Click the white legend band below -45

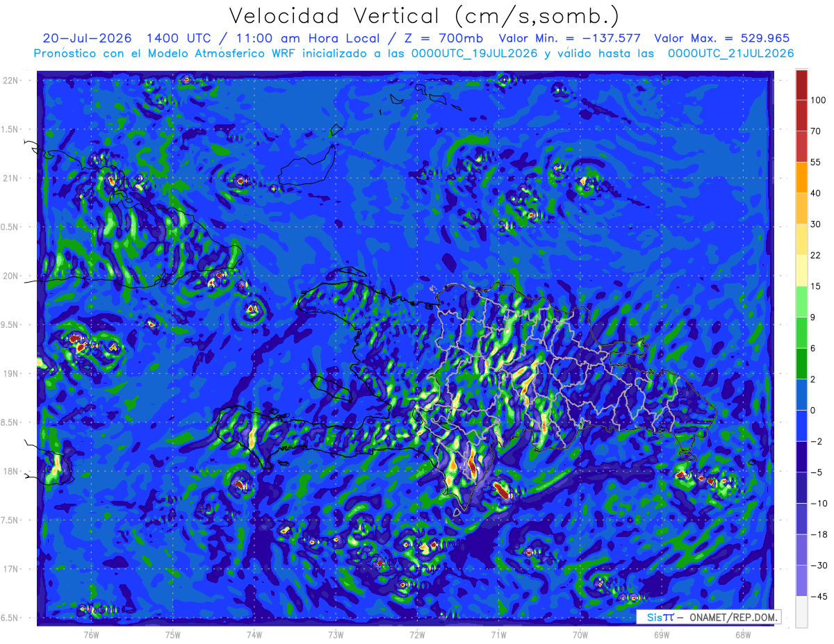click(x=801, y=611)
